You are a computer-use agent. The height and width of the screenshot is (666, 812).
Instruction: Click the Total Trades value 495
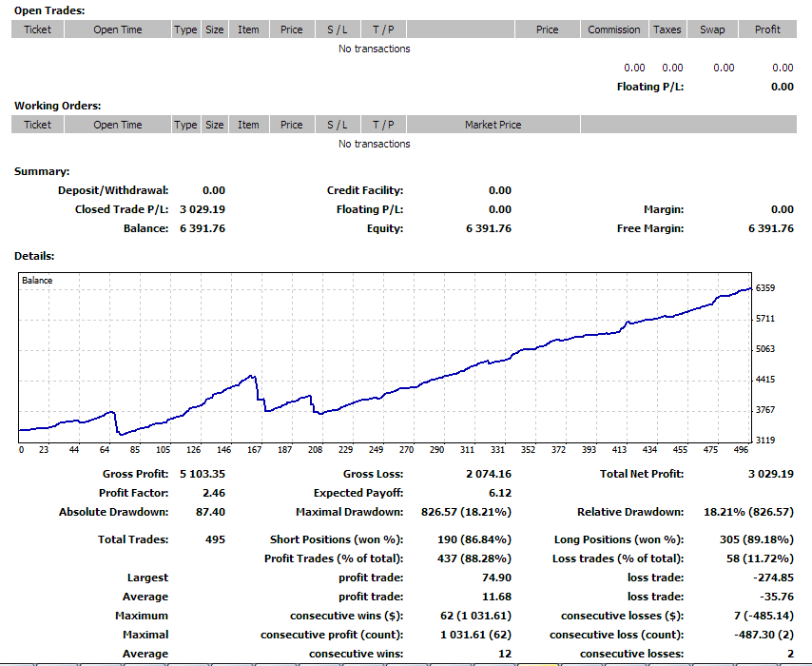[215, 539]
